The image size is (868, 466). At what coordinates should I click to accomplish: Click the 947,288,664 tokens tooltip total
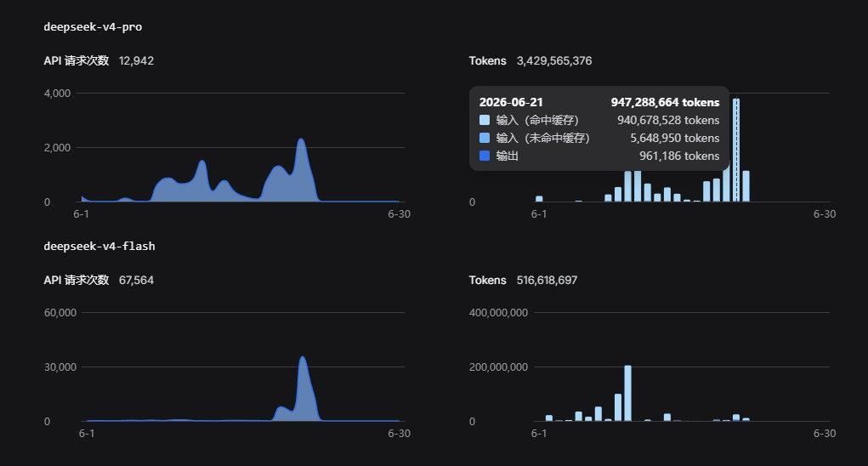[665, 102]
